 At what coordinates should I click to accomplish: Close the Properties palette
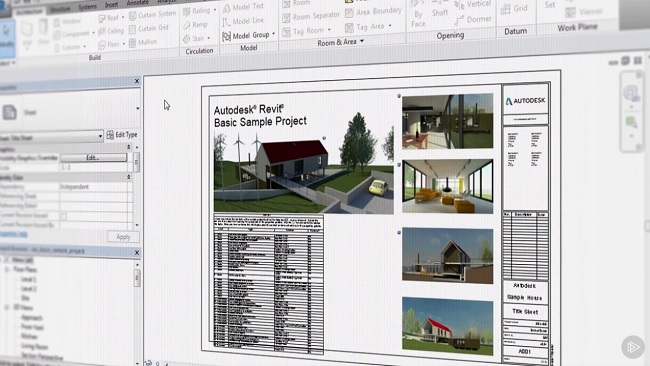click(x=137, y=81)
